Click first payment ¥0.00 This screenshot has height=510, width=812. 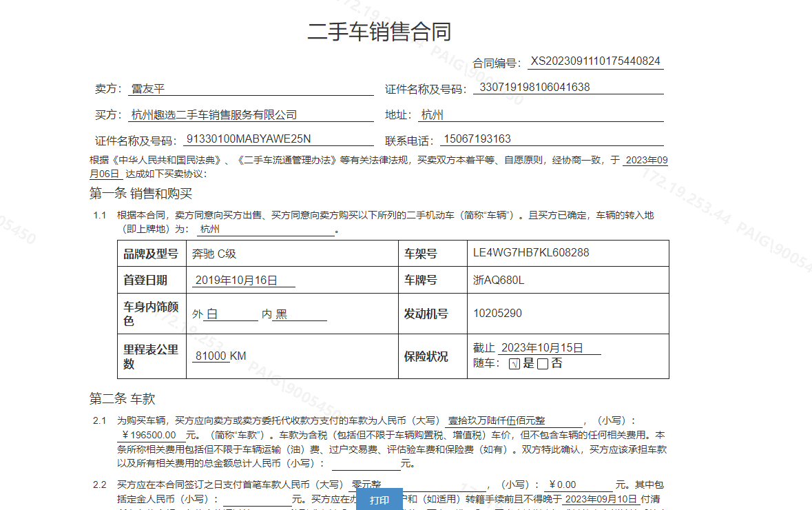pos(563,484)
